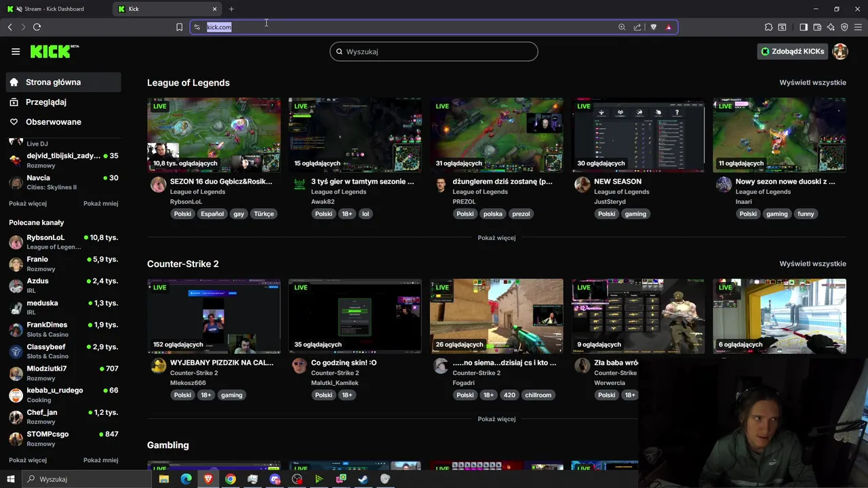Open Classybeef channel in recommended list
Image resolution: width=868 pixels, height=488 pixels.
(64, 351)
